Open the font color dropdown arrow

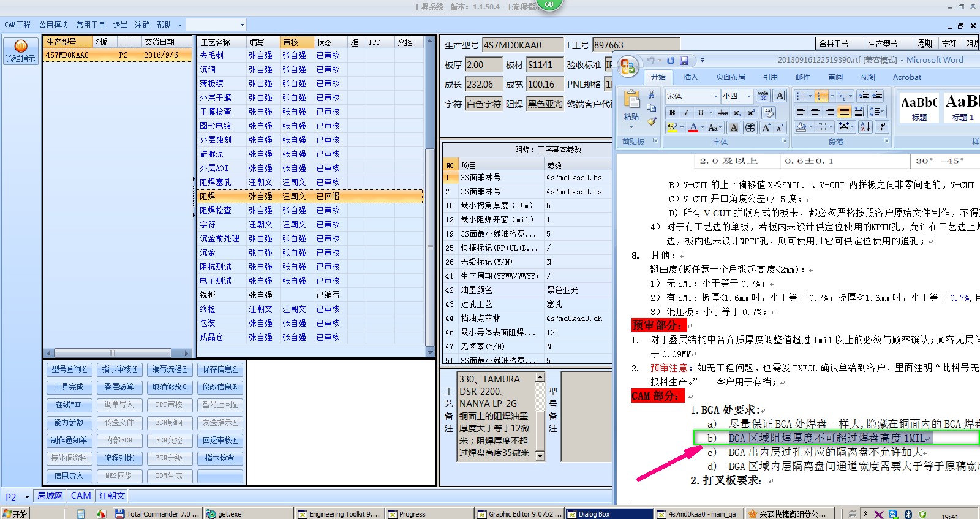[702, 127]
